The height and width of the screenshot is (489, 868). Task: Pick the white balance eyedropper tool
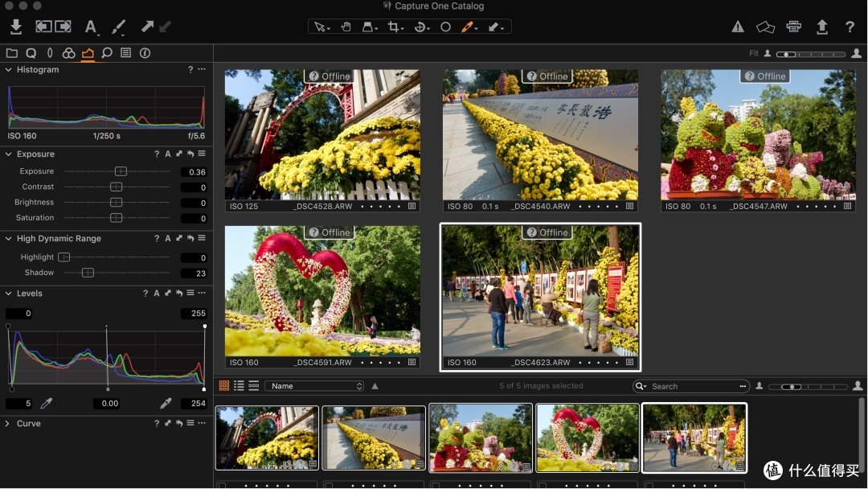click(x=468, y=27)
